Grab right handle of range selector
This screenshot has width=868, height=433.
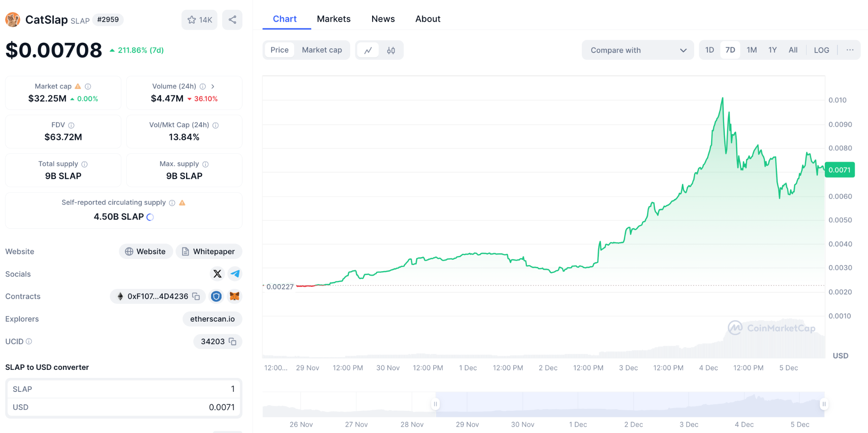click(824, 404)
